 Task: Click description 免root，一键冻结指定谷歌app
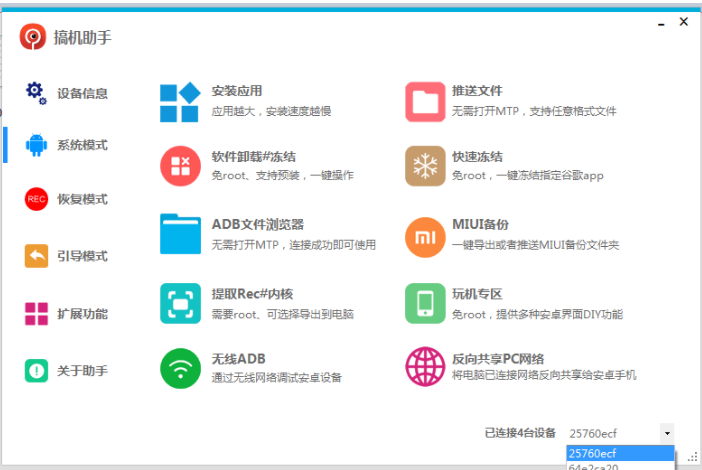[528, 175]
